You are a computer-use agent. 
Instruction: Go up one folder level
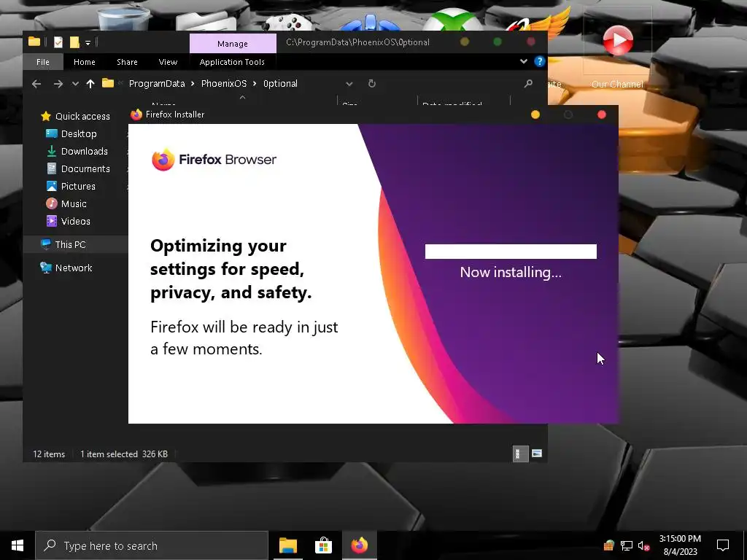pos(90,84)
